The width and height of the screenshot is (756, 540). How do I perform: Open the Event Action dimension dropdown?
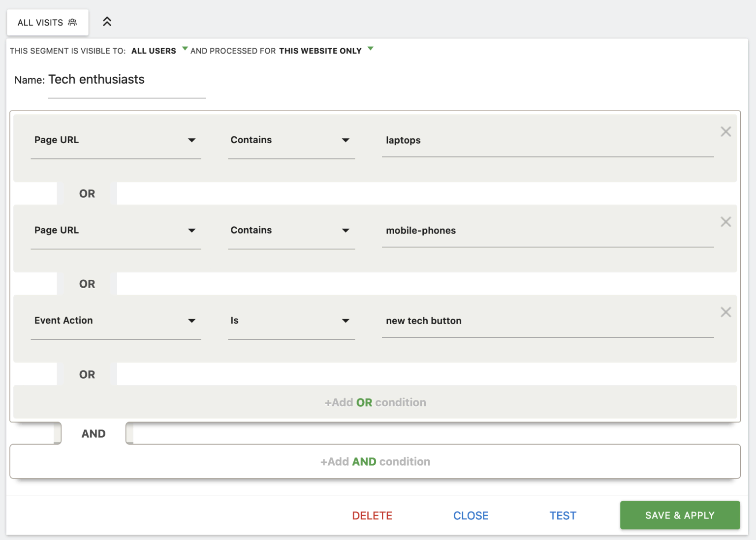pos(192,320)
